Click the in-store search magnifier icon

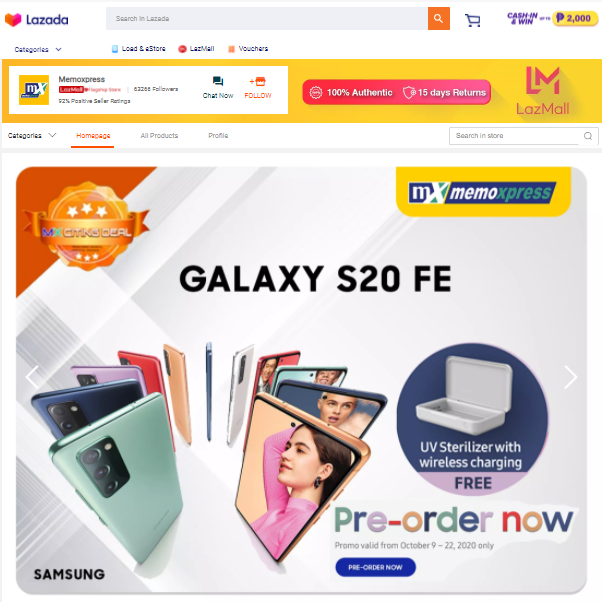tap(587, 136)
